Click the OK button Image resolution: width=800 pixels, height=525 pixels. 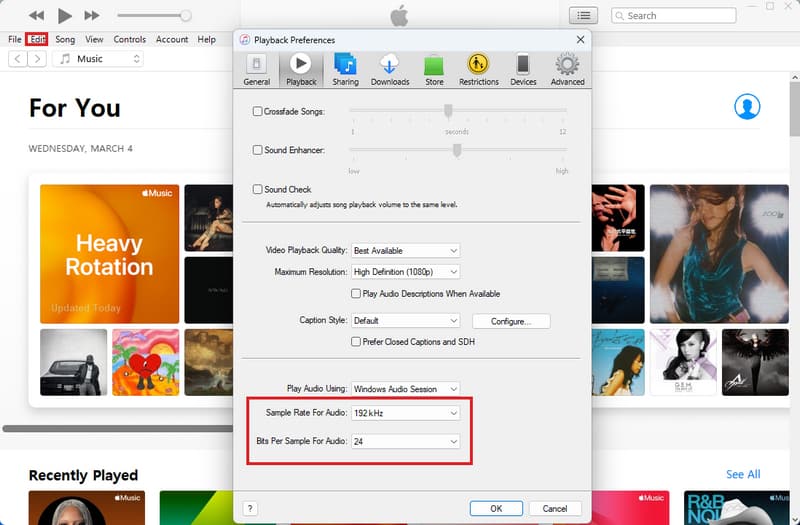[496, 508]
